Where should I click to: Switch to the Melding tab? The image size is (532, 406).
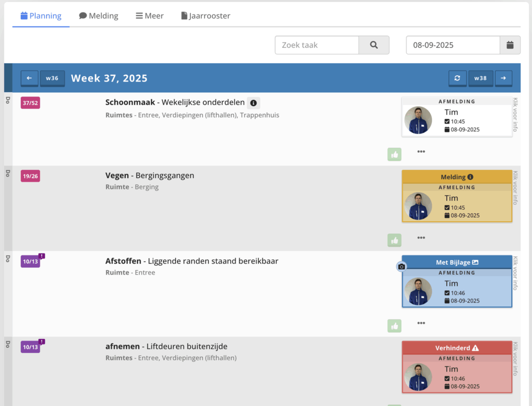click(99, 16)
